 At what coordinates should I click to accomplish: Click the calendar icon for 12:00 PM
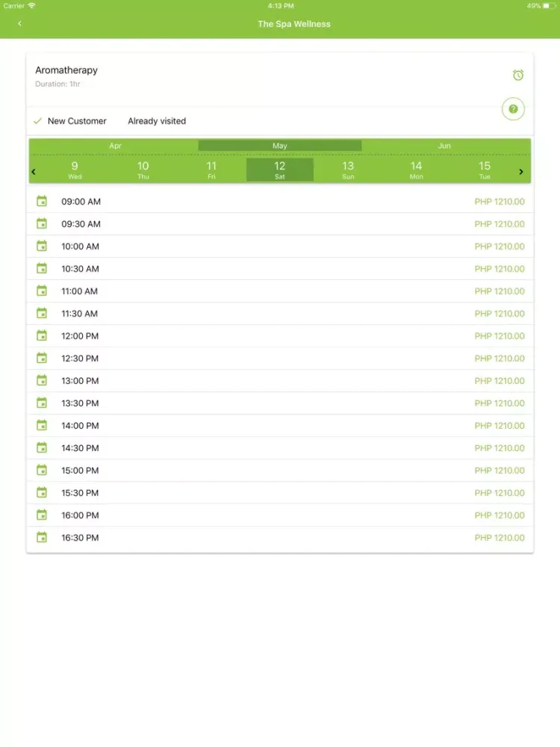pos(42,335)
